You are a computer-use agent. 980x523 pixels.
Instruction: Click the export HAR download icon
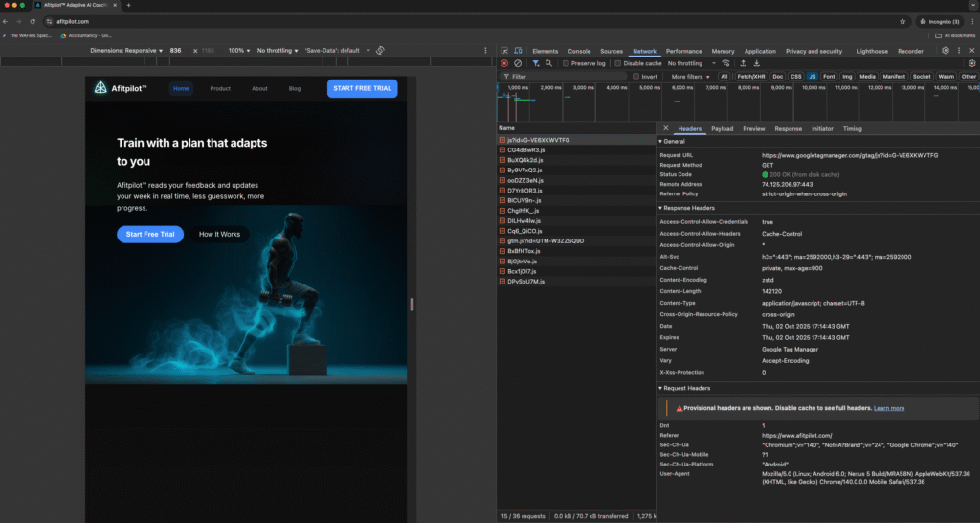755,63
